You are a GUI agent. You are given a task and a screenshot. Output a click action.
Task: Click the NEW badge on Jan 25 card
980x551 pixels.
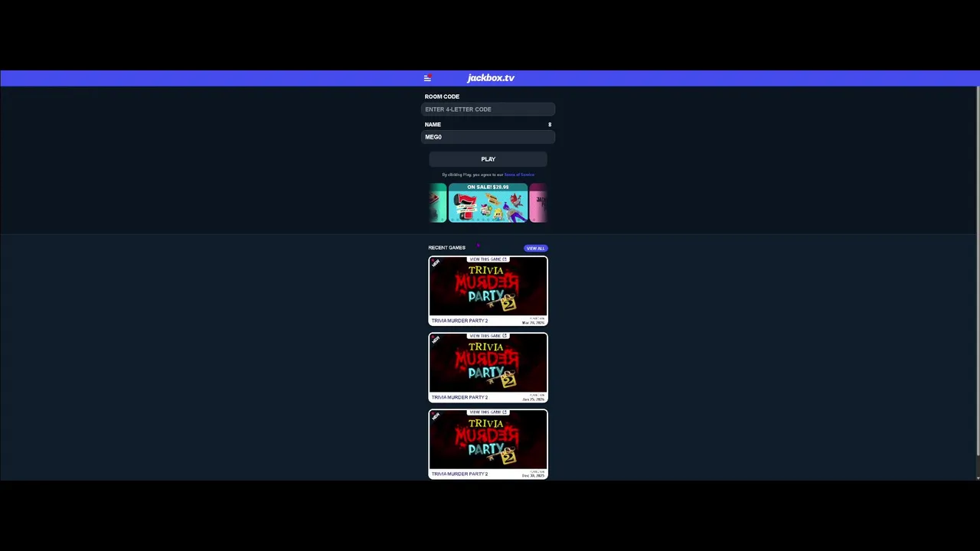[x=436, y=340]
